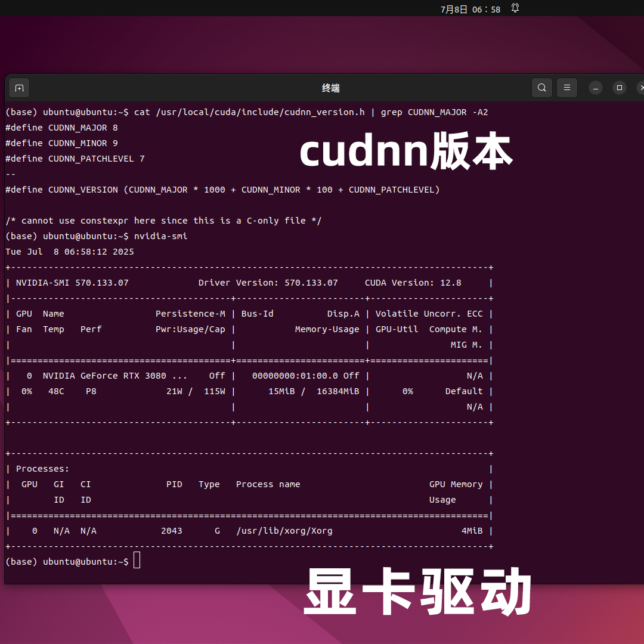Click power cap "115W"
The width and height of the screenshot is (644, 644).
click(215, 391)
